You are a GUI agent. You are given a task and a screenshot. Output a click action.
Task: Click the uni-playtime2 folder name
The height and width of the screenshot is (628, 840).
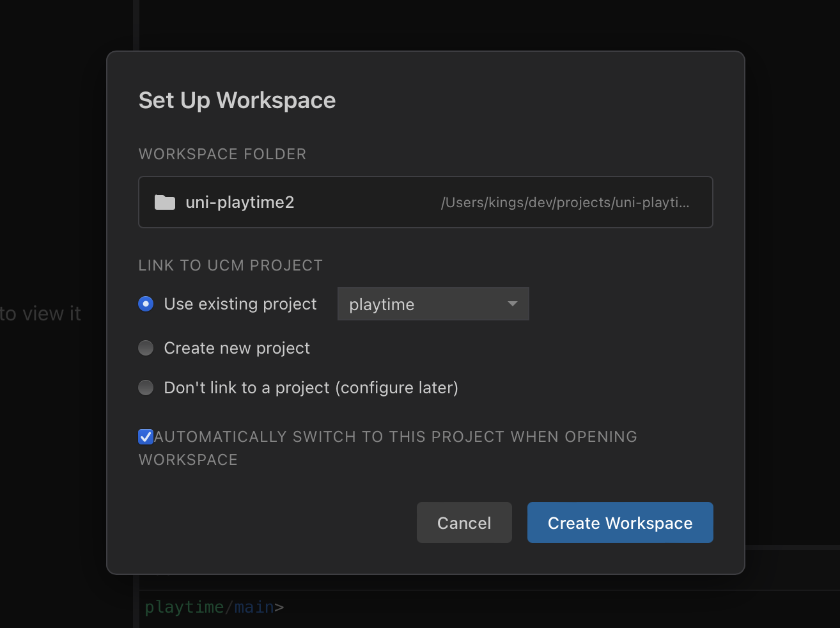tap(240, 203)
